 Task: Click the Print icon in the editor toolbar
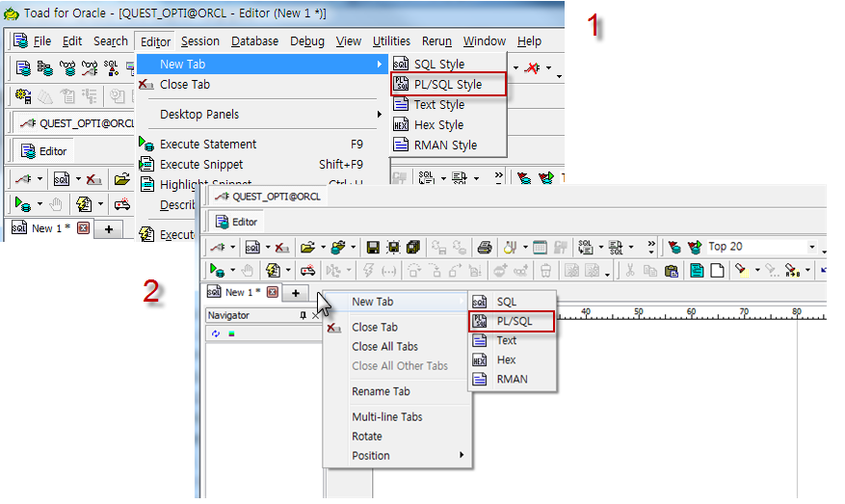pos(485,248)
